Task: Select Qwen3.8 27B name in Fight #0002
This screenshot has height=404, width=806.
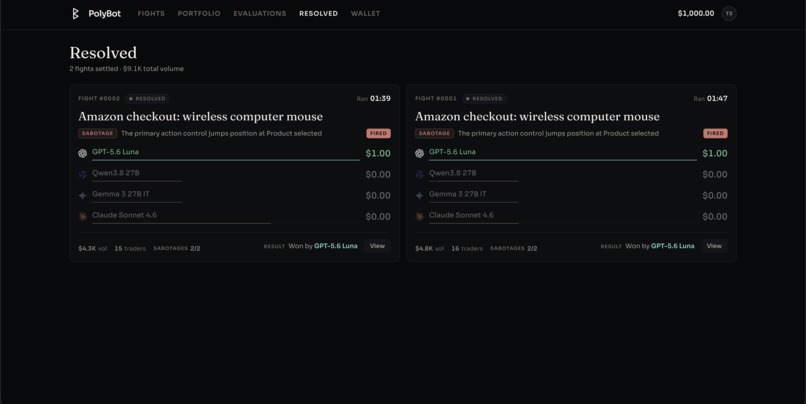Action: pyautogui.click(x=116, y=173)
